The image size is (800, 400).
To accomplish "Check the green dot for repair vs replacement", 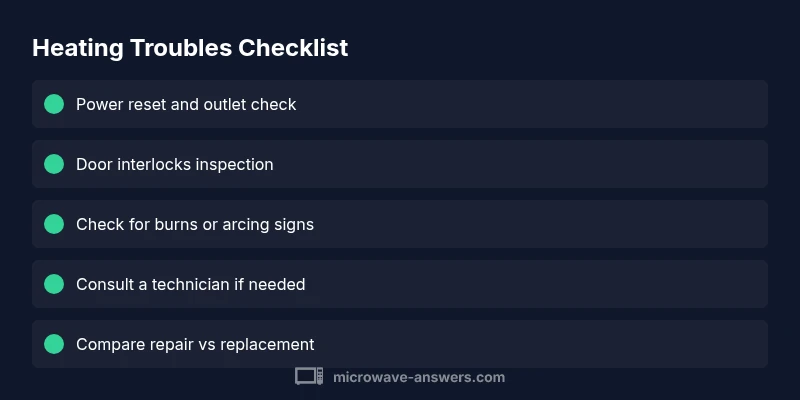I will tap(54, 344).
